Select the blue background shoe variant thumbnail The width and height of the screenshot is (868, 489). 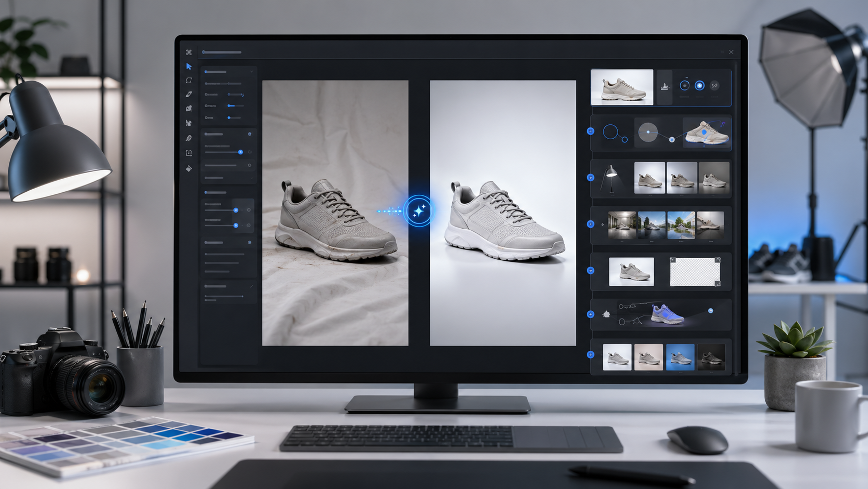[x=680, y=358]
